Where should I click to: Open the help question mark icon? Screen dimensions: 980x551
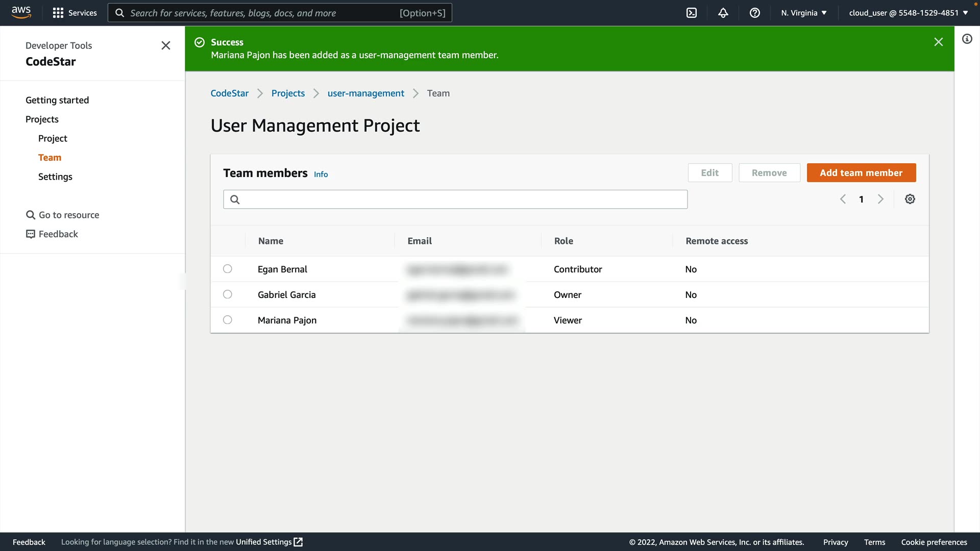tap(755, 13)
